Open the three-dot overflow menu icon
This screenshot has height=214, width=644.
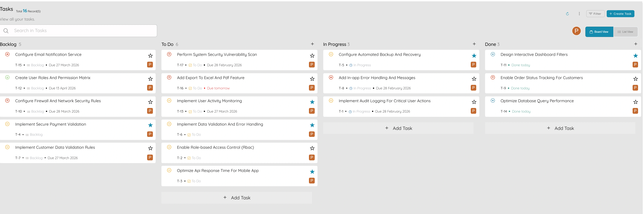click(580, 14)
